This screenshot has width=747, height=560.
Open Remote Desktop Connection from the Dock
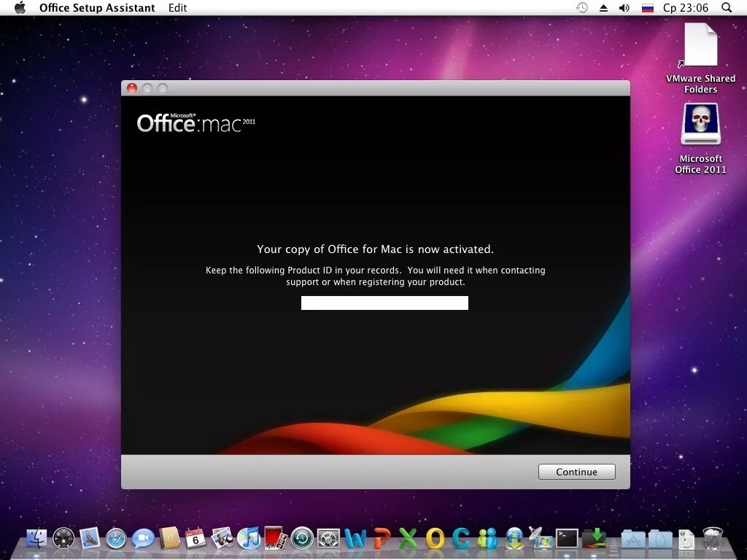point(541,539)
